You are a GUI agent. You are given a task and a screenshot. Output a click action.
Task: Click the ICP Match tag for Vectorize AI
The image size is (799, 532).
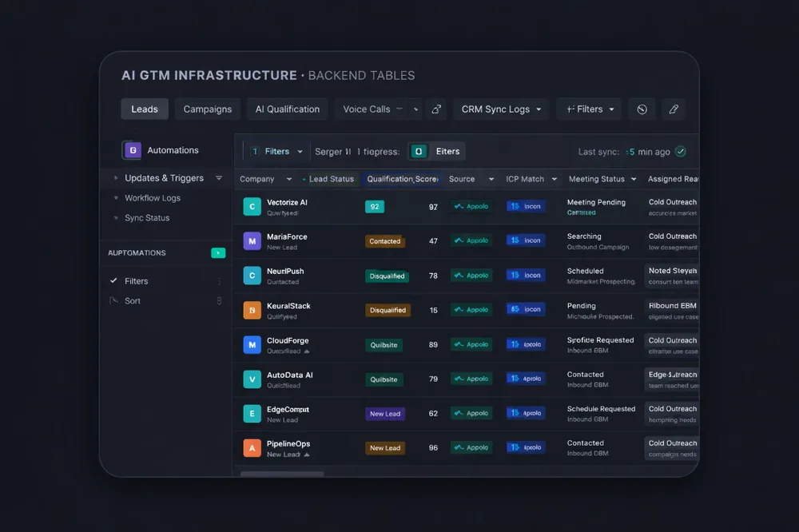(x=526, y=206)
